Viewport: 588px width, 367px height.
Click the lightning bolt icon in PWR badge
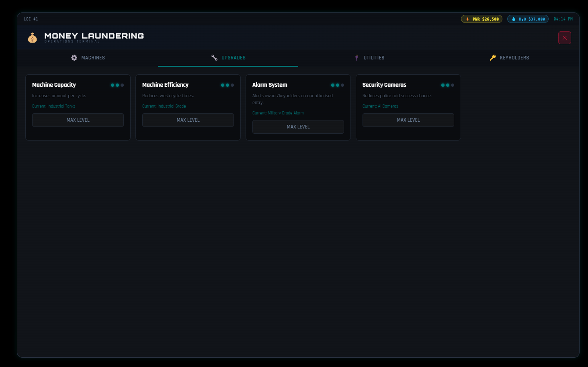pos(467,19)
